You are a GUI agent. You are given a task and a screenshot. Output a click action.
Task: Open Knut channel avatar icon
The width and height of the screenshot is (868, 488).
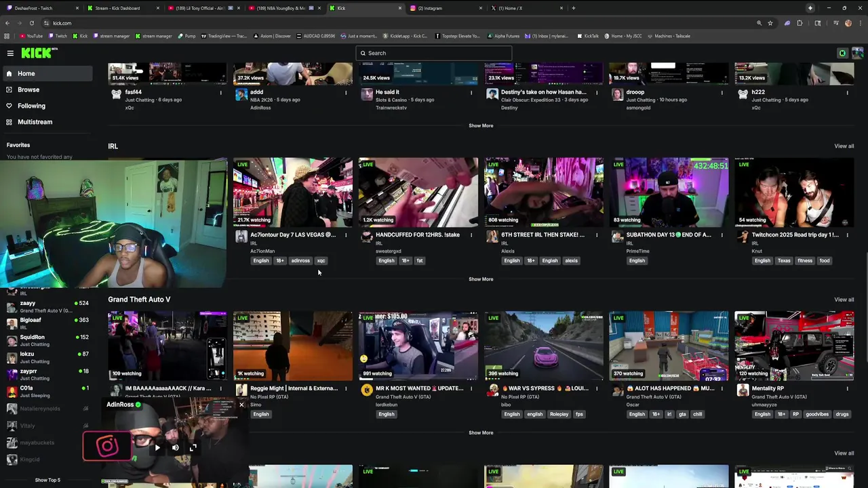click(743, 237)
